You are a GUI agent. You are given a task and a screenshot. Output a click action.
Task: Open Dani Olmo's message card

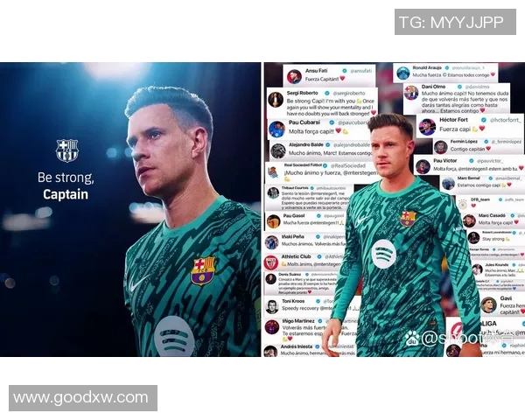[x=457, y=99]
